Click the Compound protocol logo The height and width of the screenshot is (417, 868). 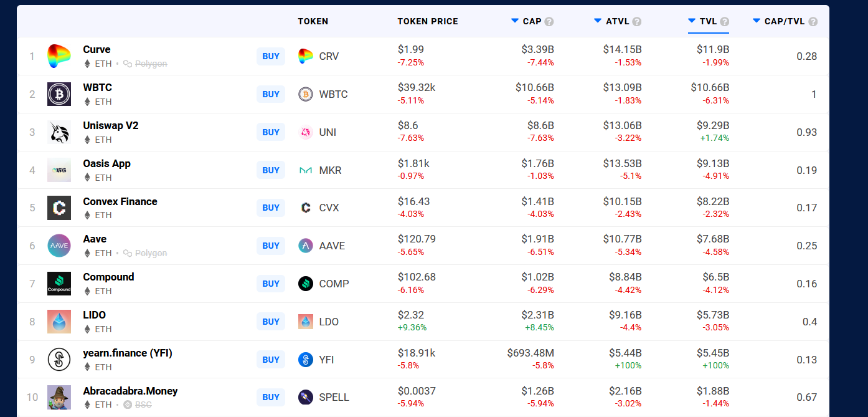click(59, 284)
